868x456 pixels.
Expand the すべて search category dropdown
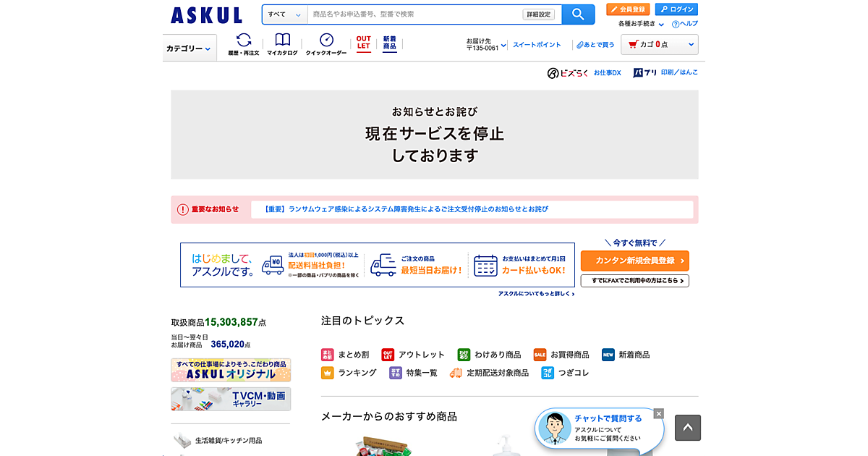[x=284, y=14]
